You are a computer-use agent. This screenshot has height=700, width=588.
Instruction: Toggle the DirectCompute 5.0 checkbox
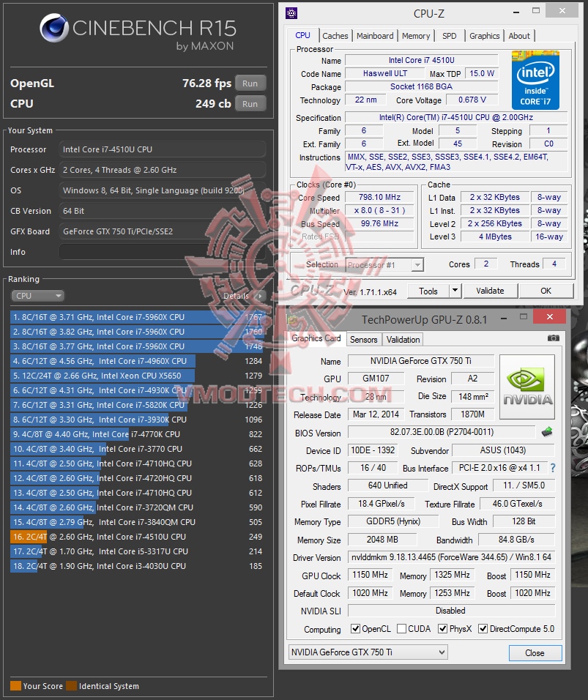click(x=483, y=628)
